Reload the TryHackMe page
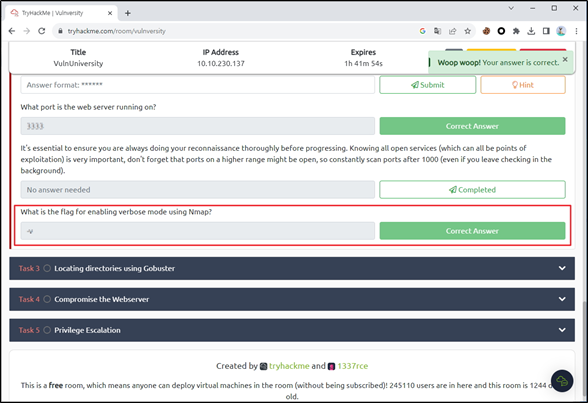 (42, 31)
